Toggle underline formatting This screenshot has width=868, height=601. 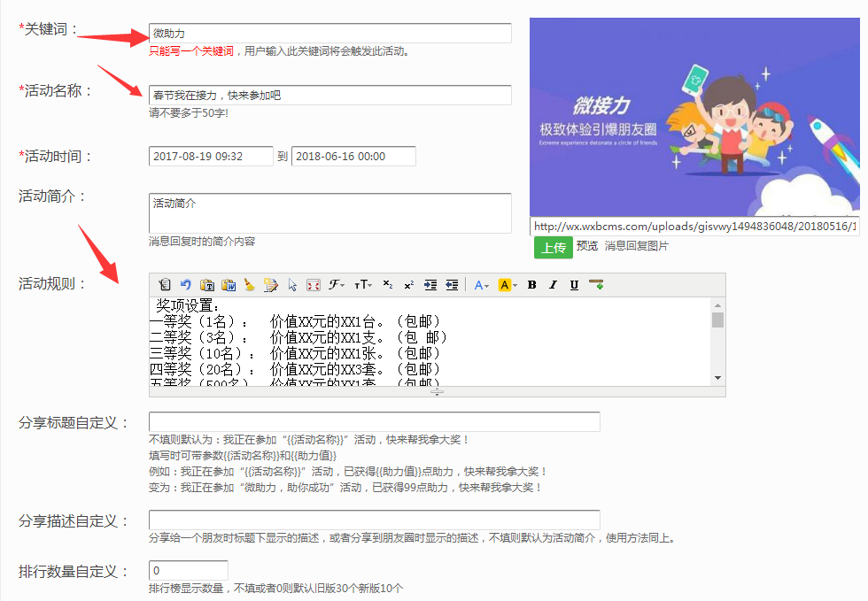coord(574,284)
